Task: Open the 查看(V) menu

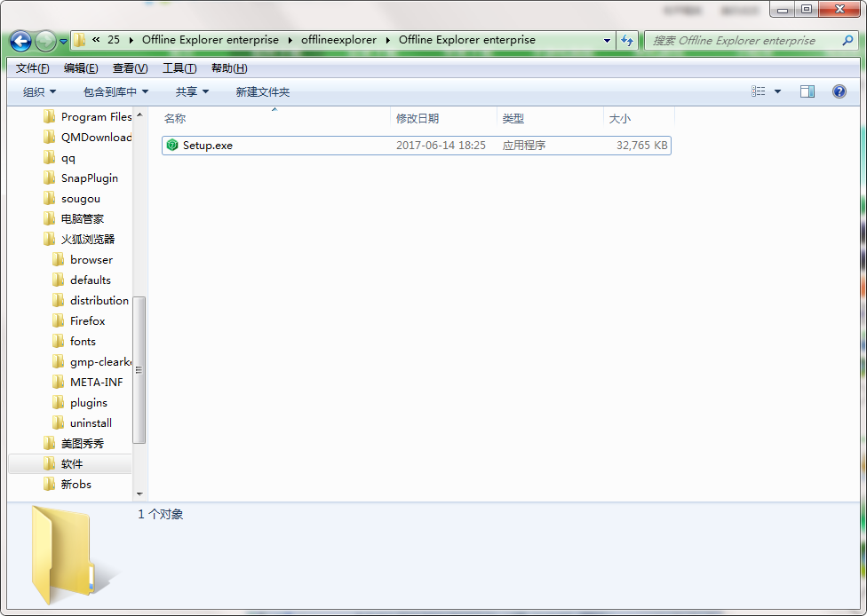Action: [x=130, y=68]
